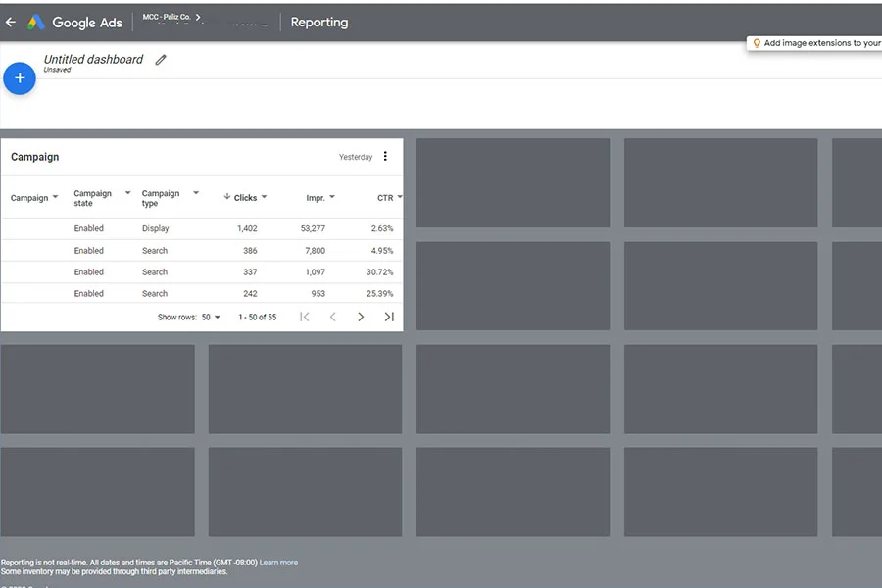This screenshot has height=588, width=882.
Task: Open the Campaign column dropdown
Action: click(55, 197)
